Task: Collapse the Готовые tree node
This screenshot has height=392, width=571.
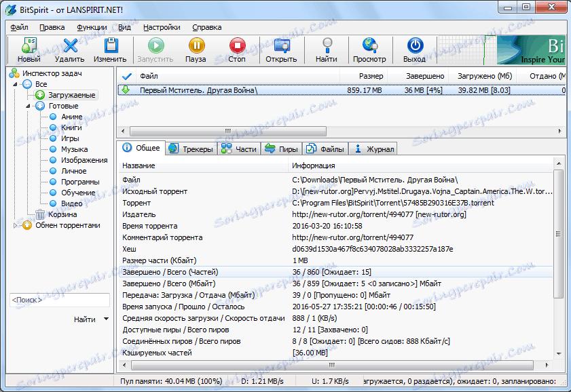Action: click(28, 106)
